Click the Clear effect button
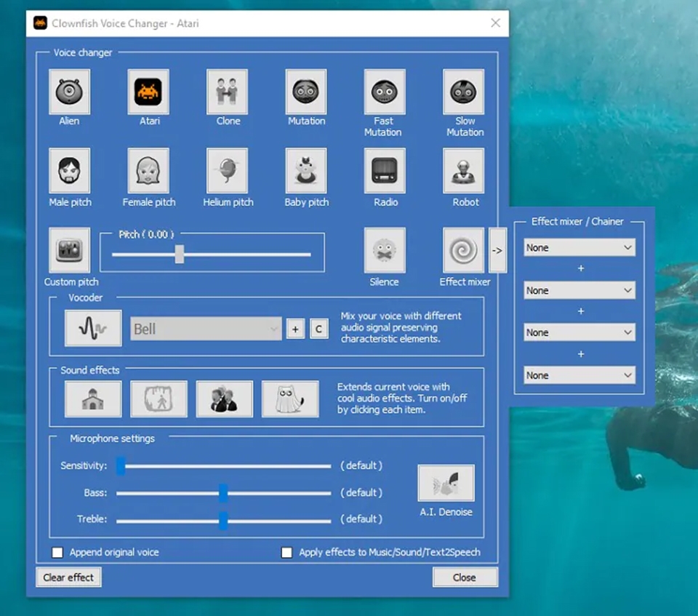Image resolution: width=698 pixels, height=616 pixels. click(69, 577)
